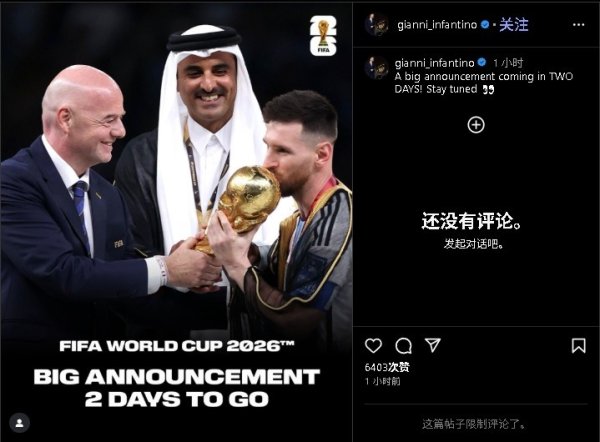Open the three-dot more options menu
The image size is (600, 442).
(579, 25)
